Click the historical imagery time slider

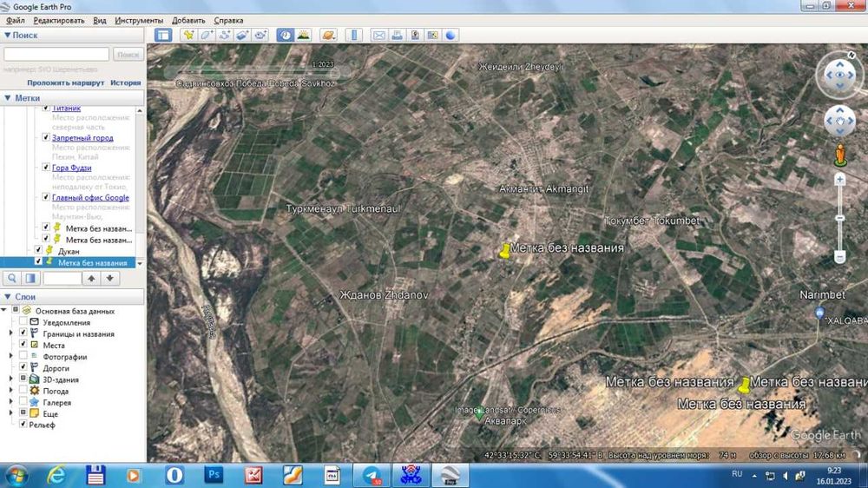[258, 72]
